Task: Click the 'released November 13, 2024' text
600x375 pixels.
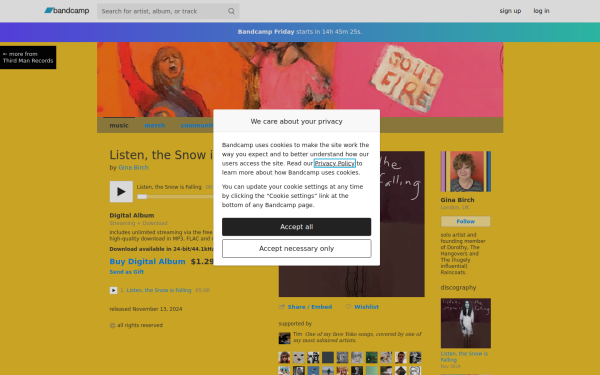Action: tap(146, 309)
